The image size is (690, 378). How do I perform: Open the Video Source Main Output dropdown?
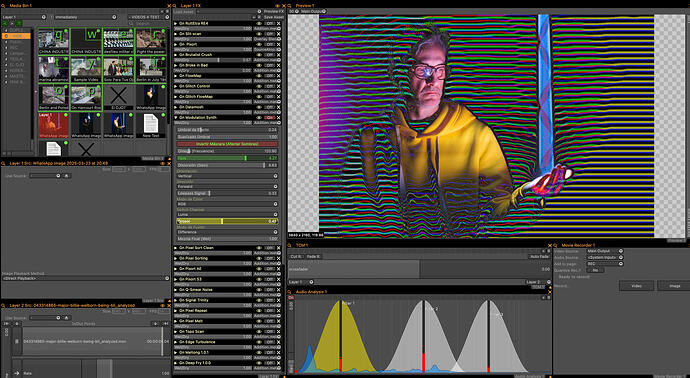(x=605, y=251)
